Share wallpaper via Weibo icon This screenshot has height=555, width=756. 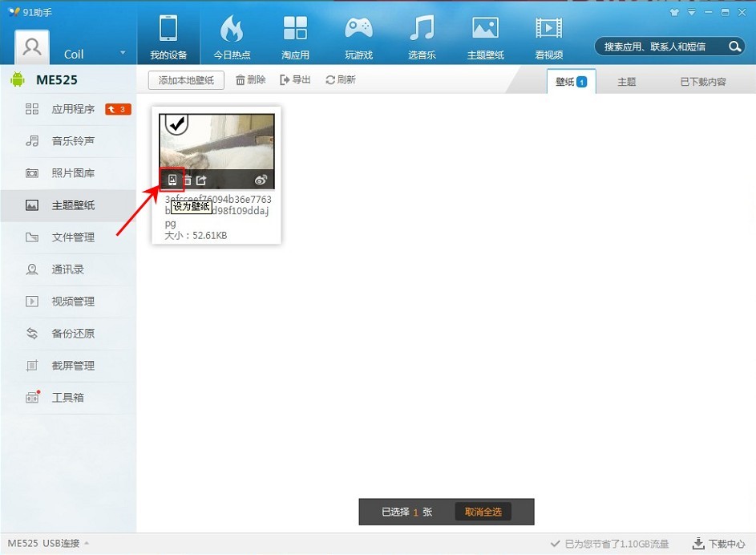tap(261, 180)
